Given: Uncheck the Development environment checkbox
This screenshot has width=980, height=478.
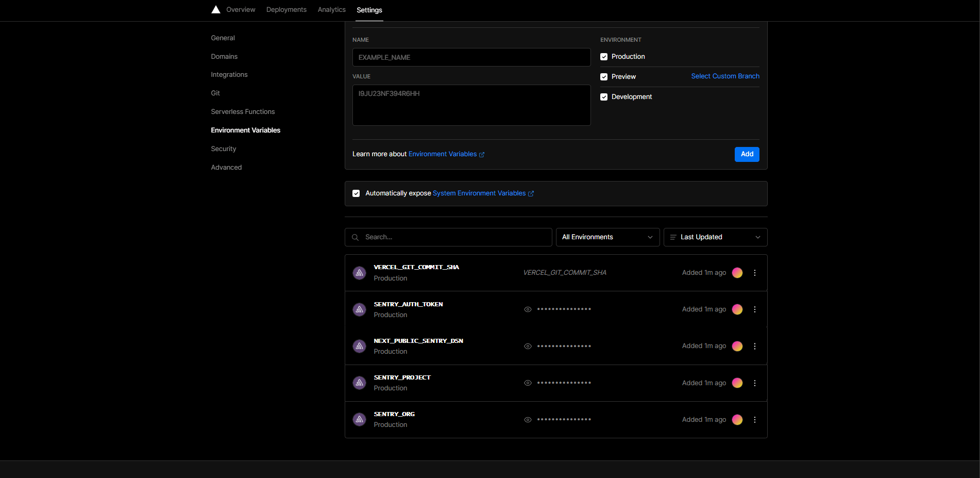Looking at the screenshot, I should (x=604, y=97).
